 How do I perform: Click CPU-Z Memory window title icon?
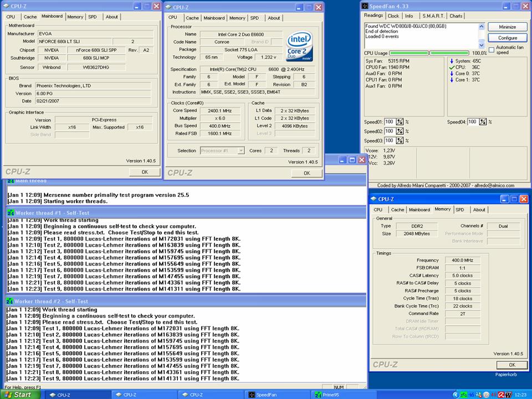pyautogui.click(x=374, y=199)
